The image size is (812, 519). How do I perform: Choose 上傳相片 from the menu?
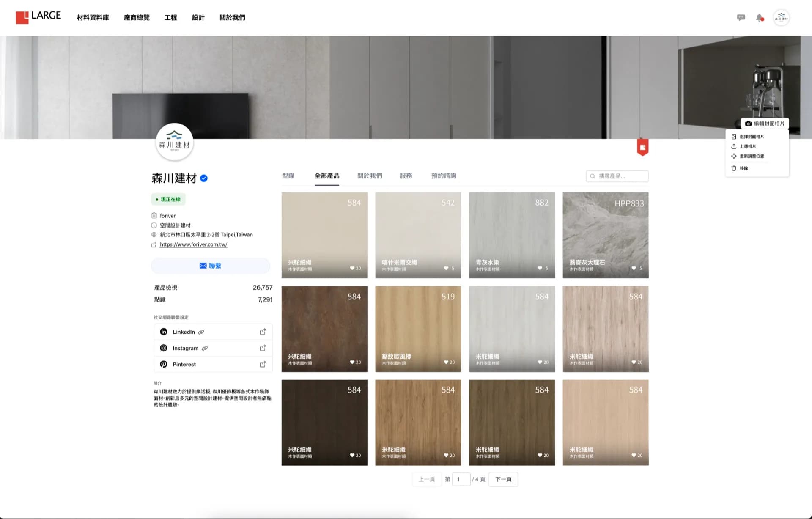[x=743, y=146]
